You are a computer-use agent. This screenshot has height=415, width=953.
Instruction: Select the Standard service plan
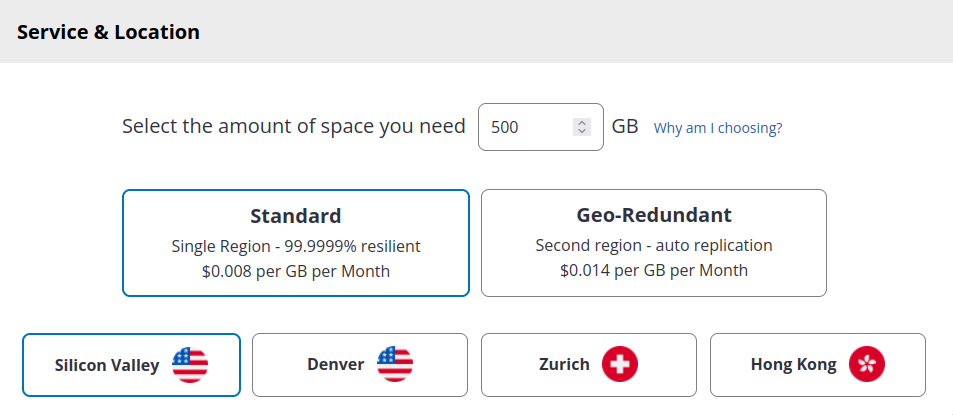[x=295, y=216]
